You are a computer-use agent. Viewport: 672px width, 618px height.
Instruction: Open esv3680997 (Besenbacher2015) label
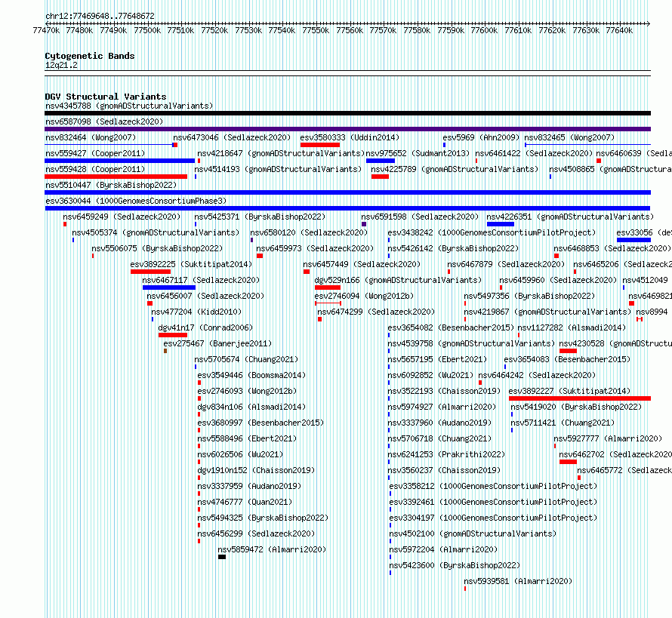260,423
